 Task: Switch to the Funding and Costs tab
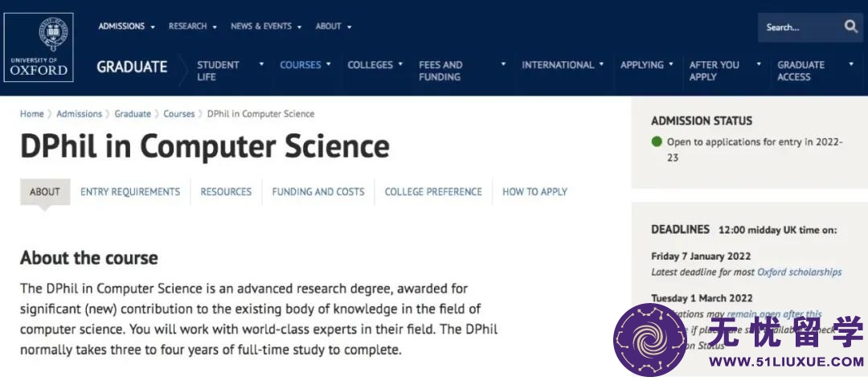click(317, 191)
